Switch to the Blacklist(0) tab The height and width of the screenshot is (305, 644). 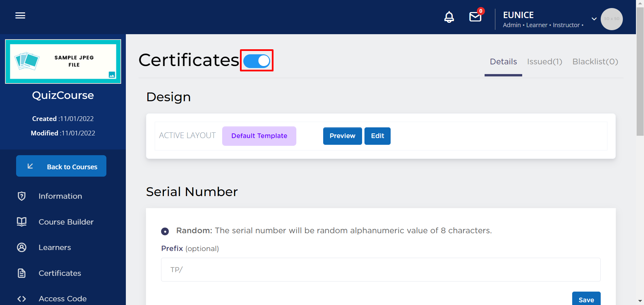point(595,62)
